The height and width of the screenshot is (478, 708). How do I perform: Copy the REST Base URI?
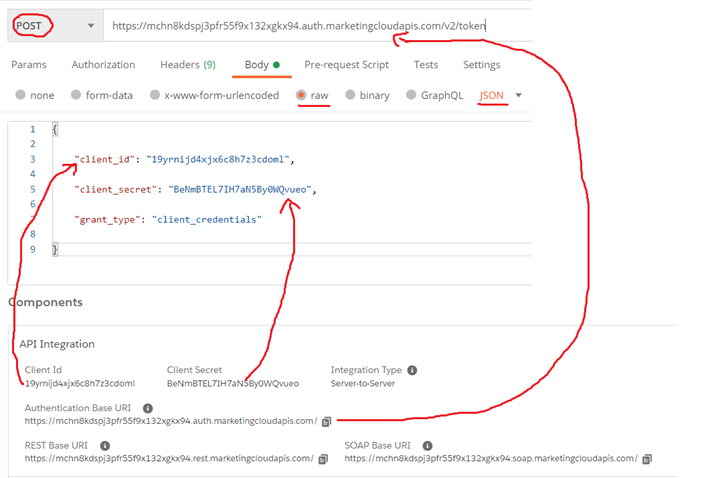pyautogui.click(x=323, y=459)
